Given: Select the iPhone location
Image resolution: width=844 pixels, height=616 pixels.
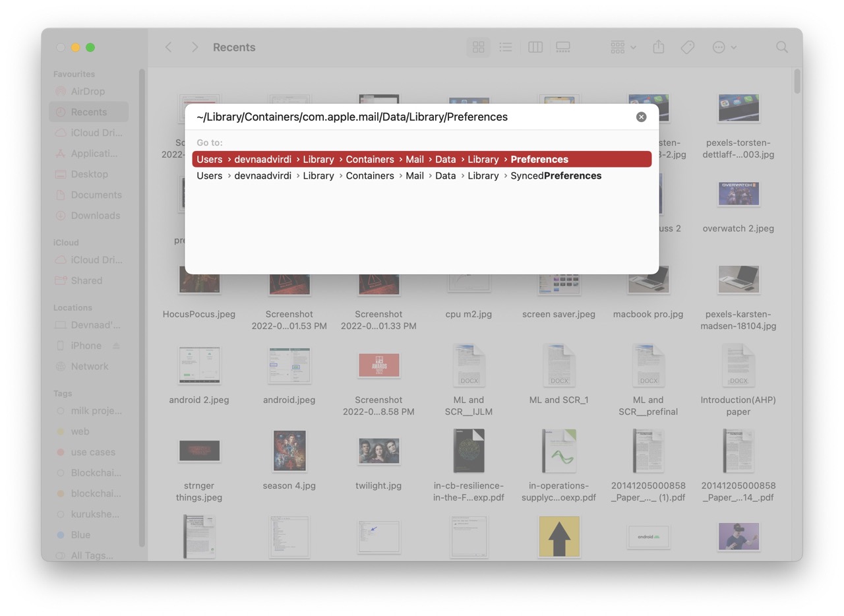Looking at the screenshot, I should pos(86,345).
